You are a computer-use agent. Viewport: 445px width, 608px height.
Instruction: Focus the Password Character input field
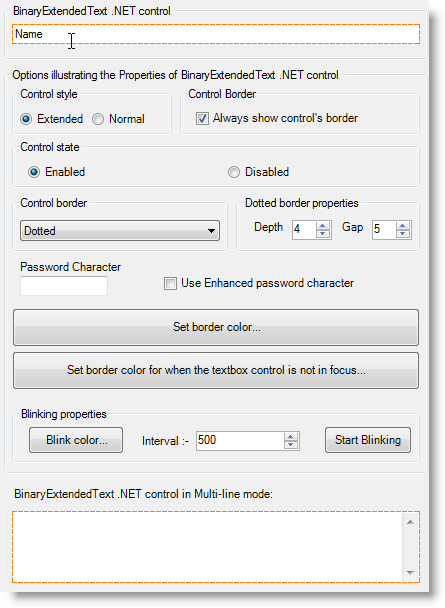(64, 286)
